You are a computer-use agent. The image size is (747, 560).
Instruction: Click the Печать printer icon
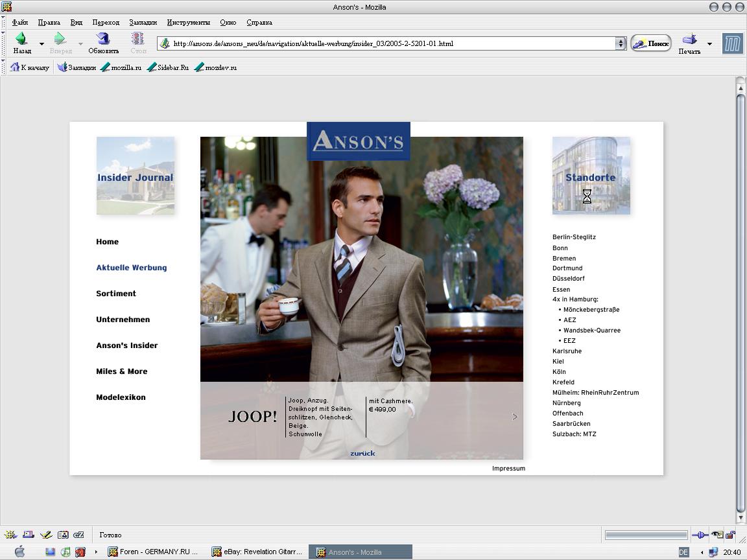tap(689, 39)
